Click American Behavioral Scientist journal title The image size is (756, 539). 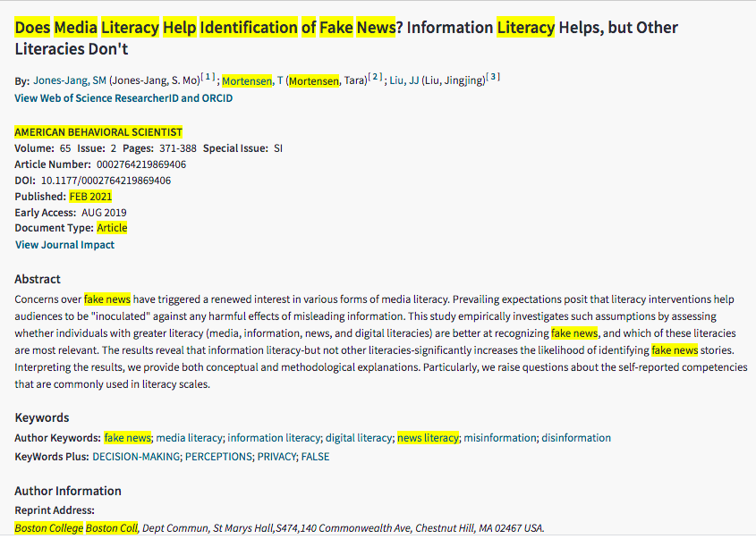pyautogui.click(x=98, y=132)
